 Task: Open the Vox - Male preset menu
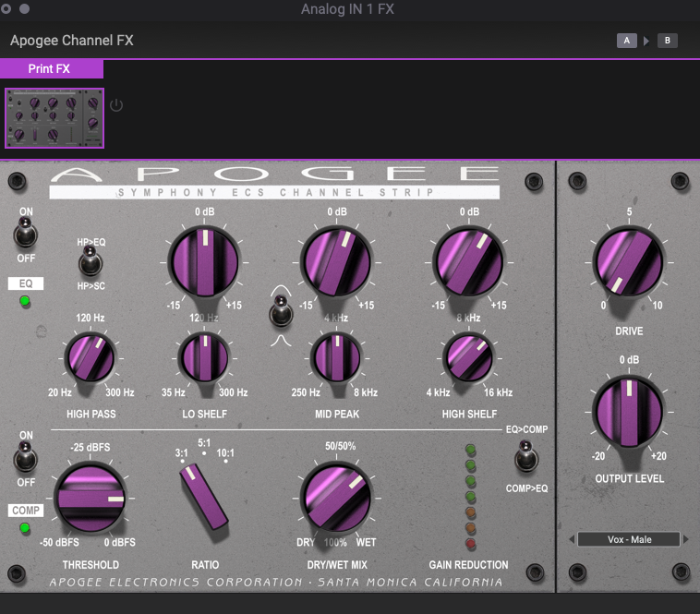[629, 539]
